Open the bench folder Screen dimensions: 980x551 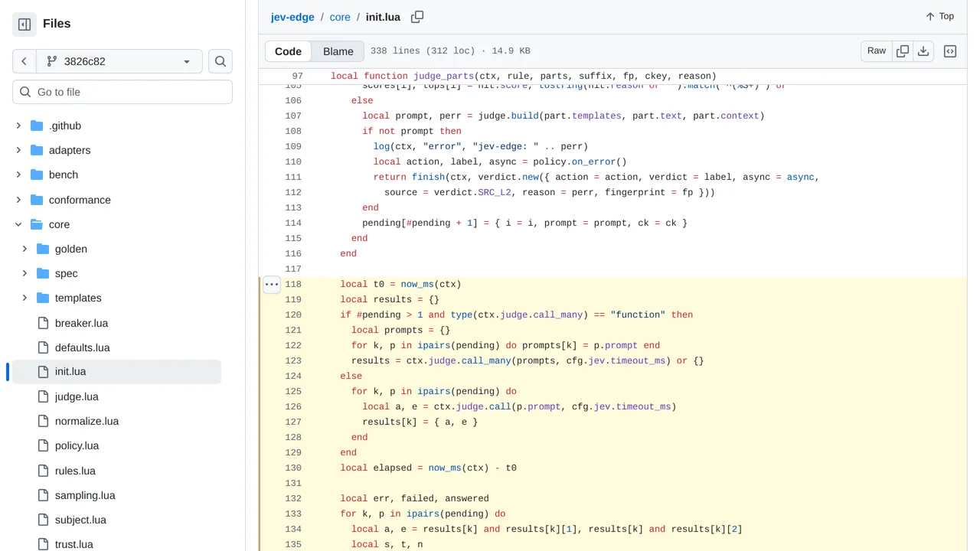[64, 174]
